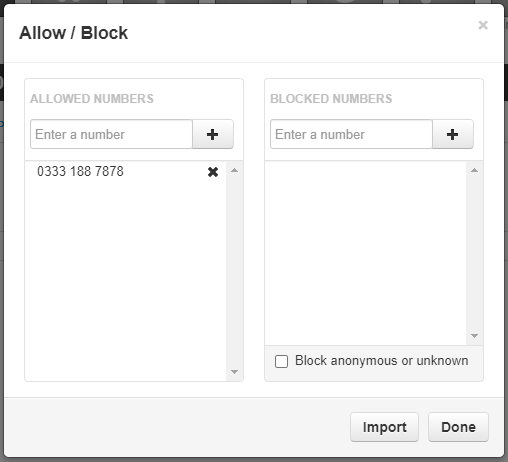Add number to the allowed list with plus
This screenshot has height=462, width=508.
[213, 134]
